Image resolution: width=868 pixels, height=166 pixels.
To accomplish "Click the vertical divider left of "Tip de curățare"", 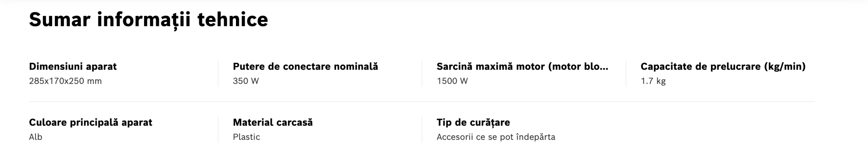I will click(x=422, y=129).
